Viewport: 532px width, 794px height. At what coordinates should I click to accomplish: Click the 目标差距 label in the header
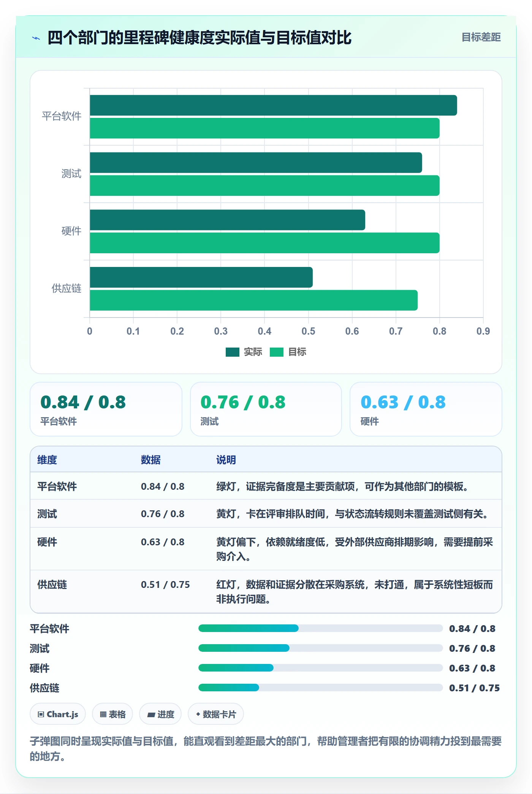481,37
